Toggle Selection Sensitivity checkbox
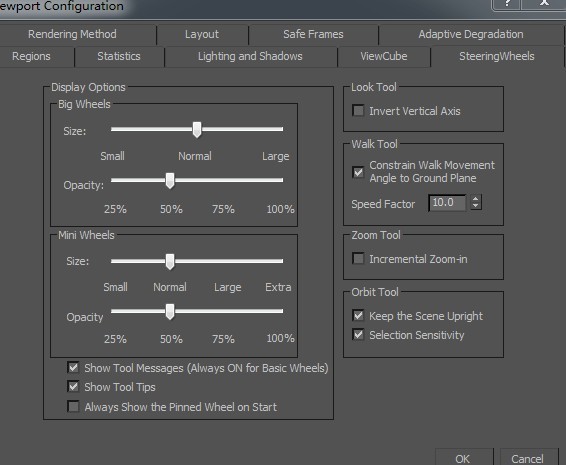Viewport: 566px width, 465px height. click(x=358, y=335)
